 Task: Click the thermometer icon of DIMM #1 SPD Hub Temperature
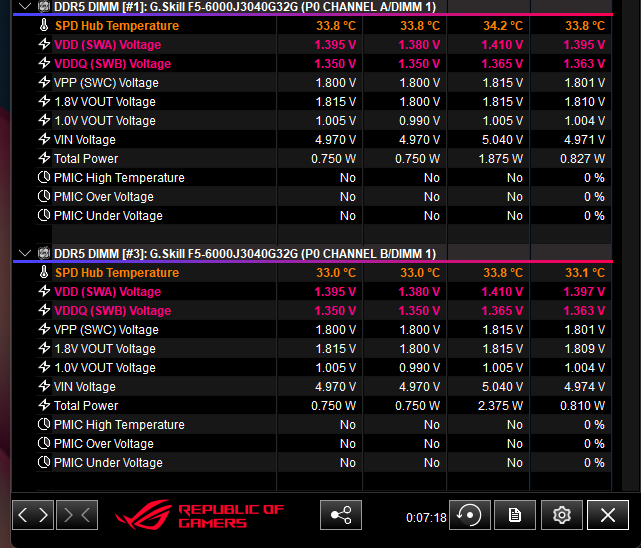pyautogui.click(x=44, y=25)
